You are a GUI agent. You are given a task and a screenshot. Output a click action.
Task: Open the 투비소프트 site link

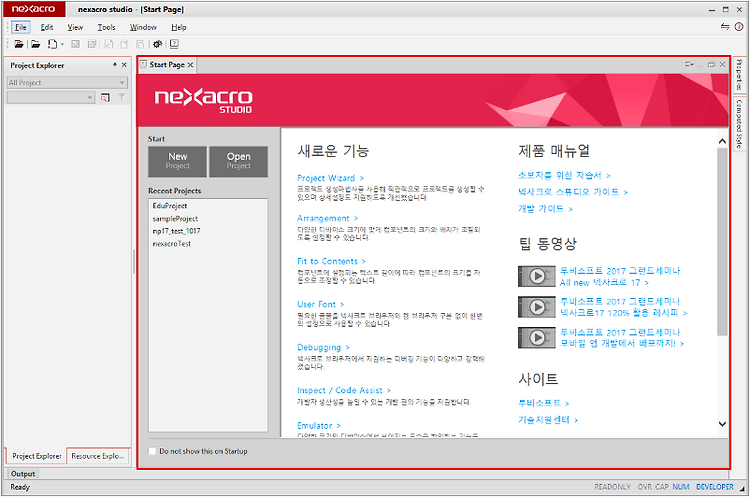pyautogui.click(x=544, y=403)
